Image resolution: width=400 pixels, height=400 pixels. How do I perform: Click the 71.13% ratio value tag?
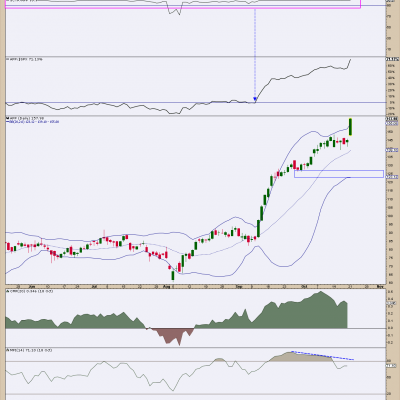coord(392,59)
